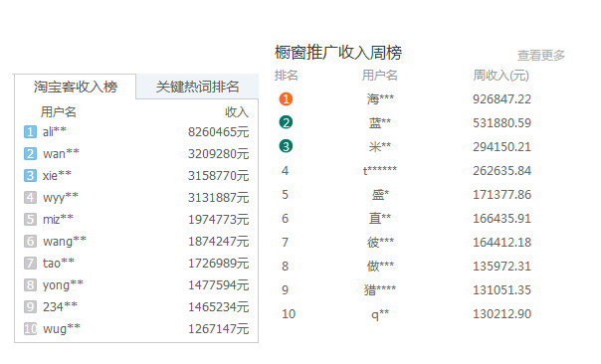Click income value 1267147元
This screenshot has height=364, width=601.
click(x=219, y=328)
